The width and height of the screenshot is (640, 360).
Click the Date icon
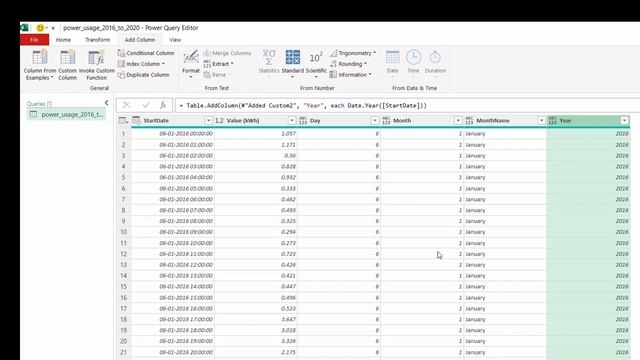point(393,57)
